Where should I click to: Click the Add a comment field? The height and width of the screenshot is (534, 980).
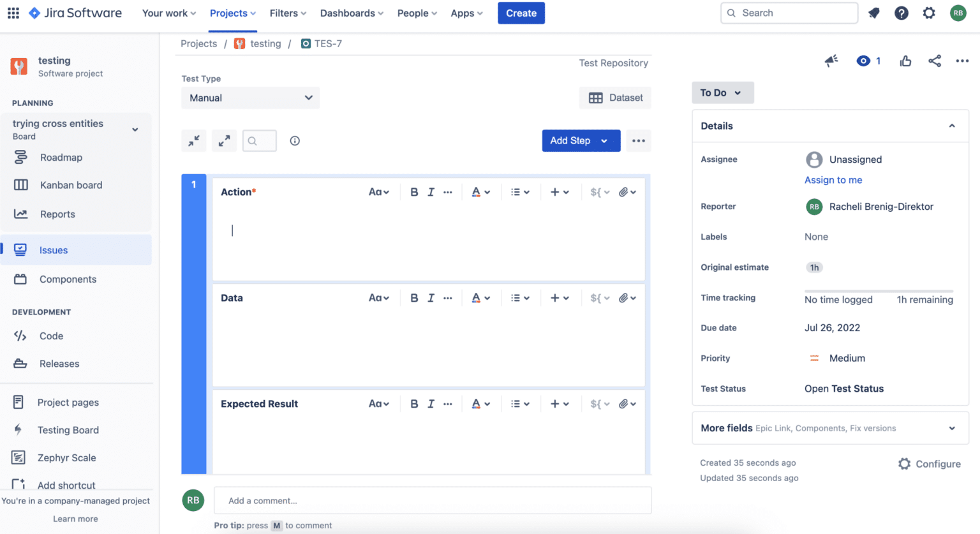click(x=433, y=500)
